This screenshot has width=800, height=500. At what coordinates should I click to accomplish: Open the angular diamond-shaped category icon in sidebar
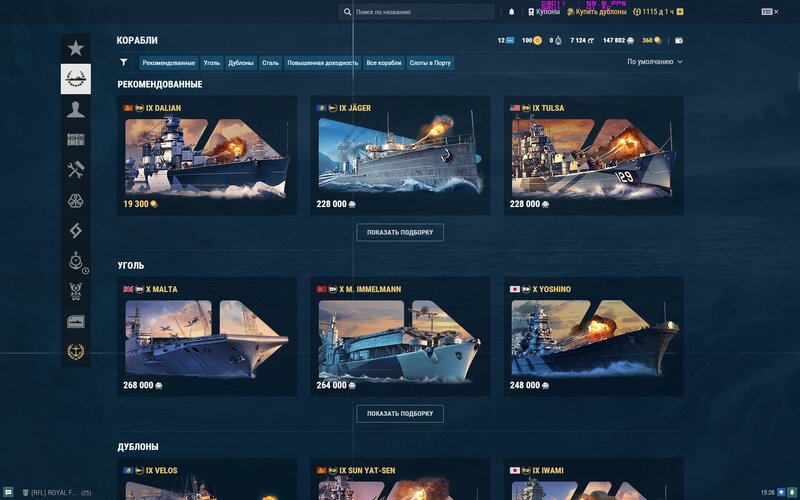76,231
